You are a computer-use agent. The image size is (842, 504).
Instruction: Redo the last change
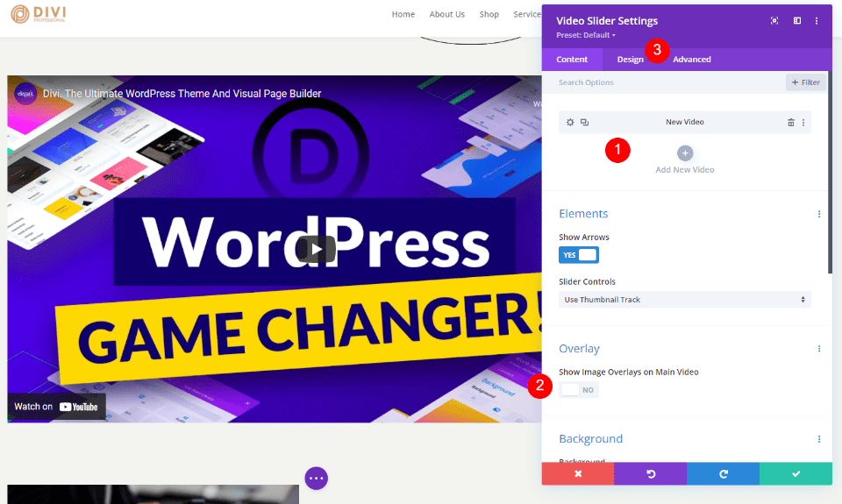[723, 474]
